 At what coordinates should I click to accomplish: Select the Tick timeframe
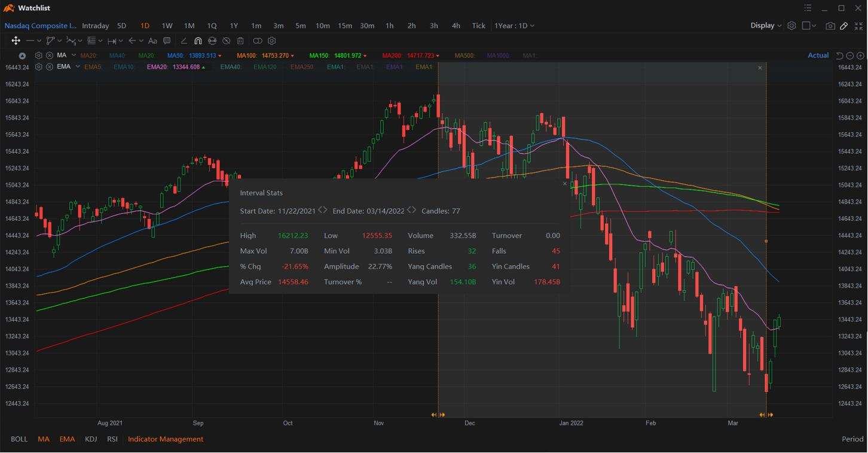pos(479,26)
